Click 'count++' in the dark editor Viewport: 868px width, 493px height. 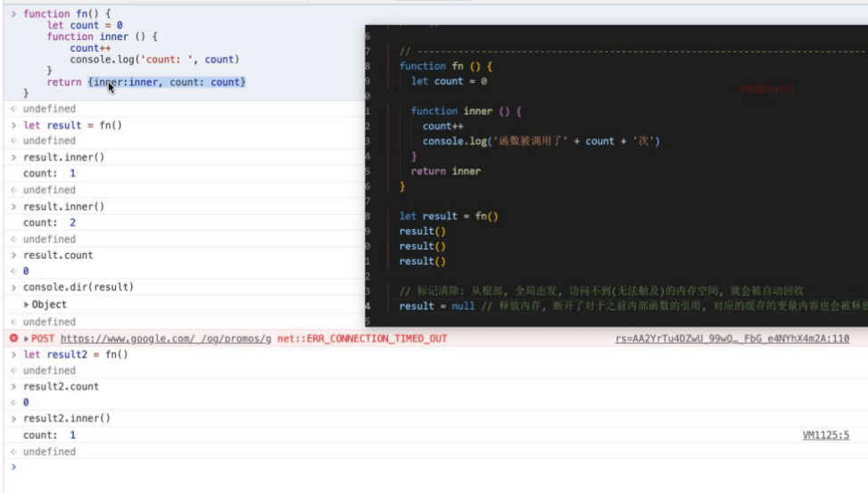[x=442, y=127]
